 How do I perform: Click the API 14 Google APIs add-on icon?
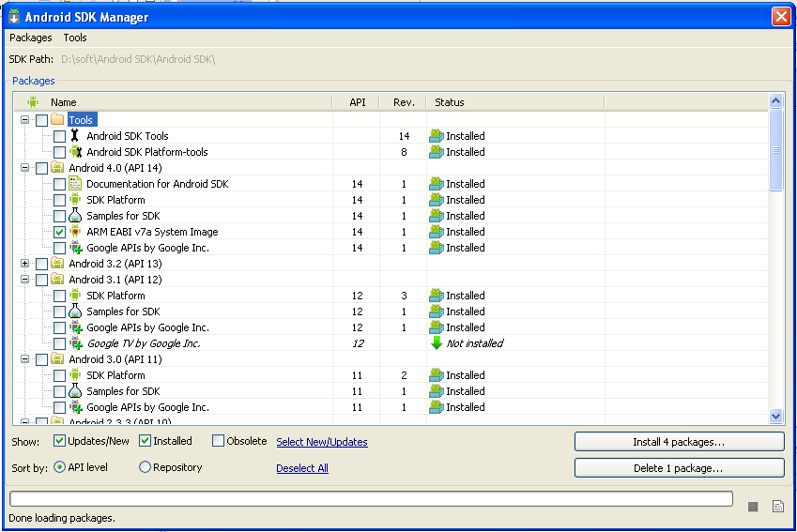pyautogui.click(x=76, y=248)
